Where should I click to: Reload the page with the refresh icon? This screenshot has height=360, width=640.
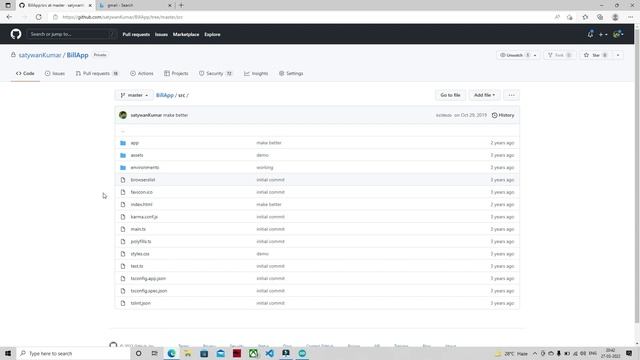pyautogui.click(x=38, y=17)
